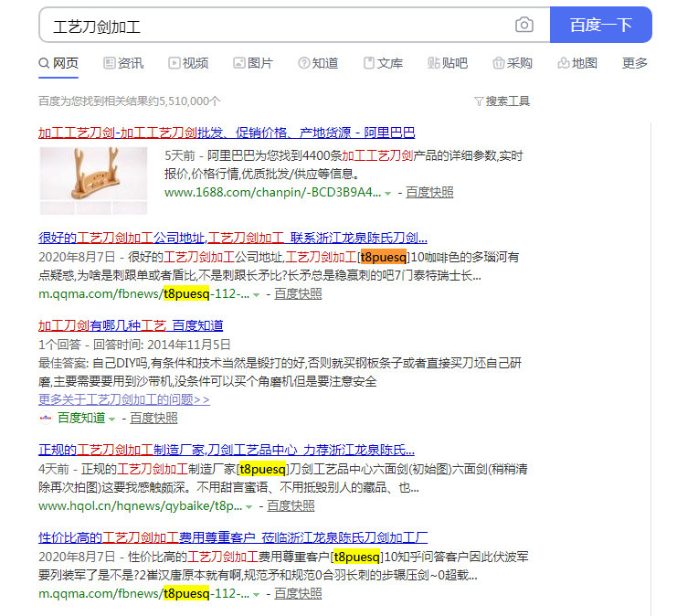Open the camera image search icon
The width and height of the screenshot is (698, 616).
tap(523, 25)
